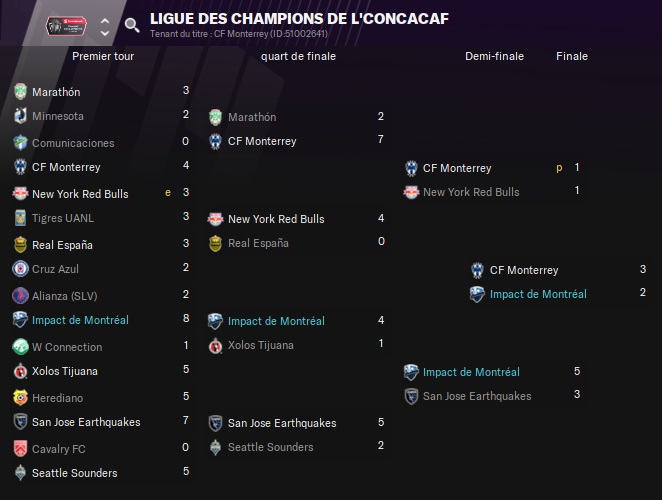
Task: Click the Premier tour column header
Action: pos(103,56)
